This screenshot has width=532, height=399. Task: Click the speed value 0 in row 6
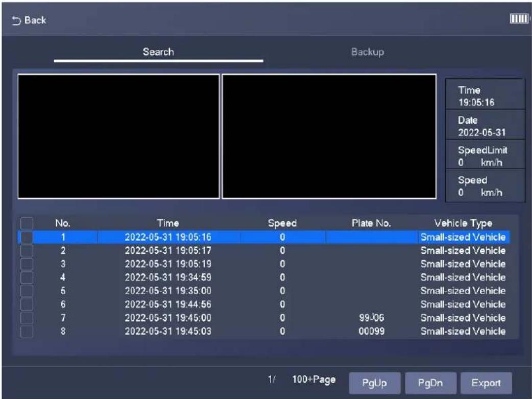(282, 304)
